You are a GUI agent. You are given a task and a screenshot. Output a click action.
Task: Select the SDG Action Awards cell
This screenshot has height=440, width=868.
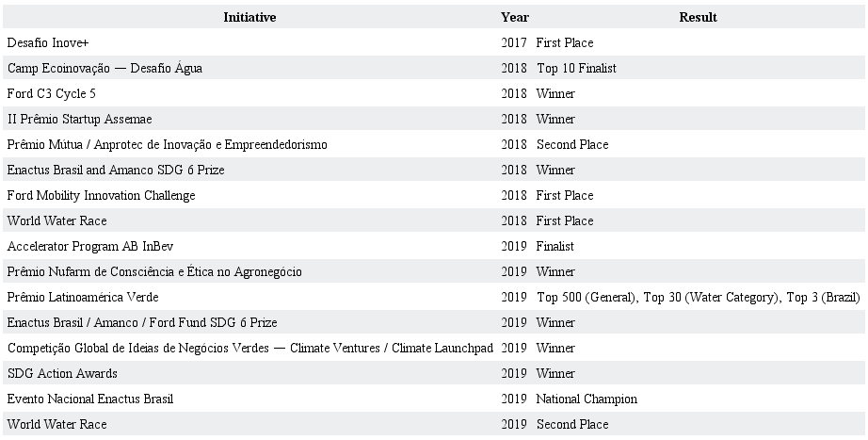coord(62,373)
